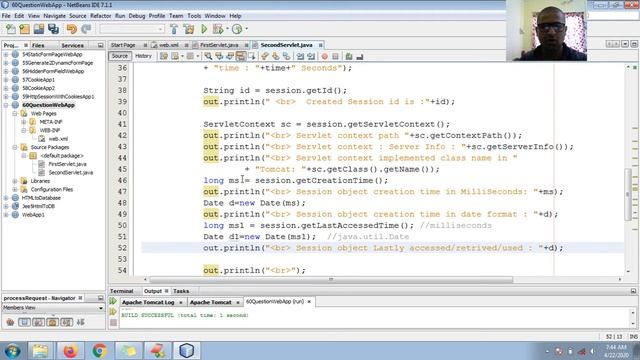Click the Comment editor toolbar icon
This screenshot has width=640, height=360.
coord(349,56)
